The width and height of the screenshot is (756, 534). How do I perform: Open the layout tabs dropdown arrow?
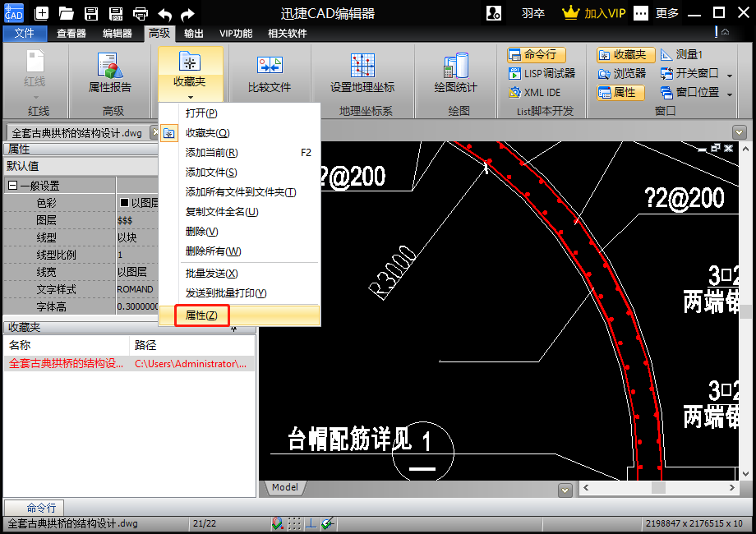pos(565,490)
